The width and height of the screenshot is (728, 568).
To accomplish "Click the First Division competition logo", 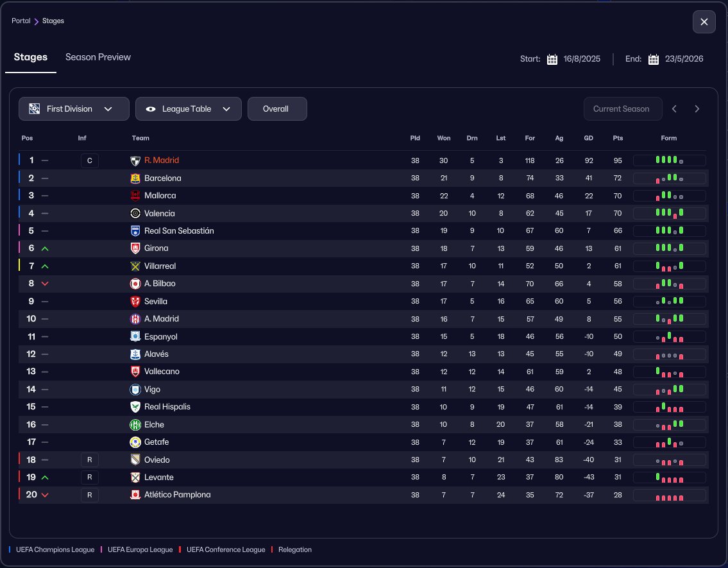I will coord(35,108).
